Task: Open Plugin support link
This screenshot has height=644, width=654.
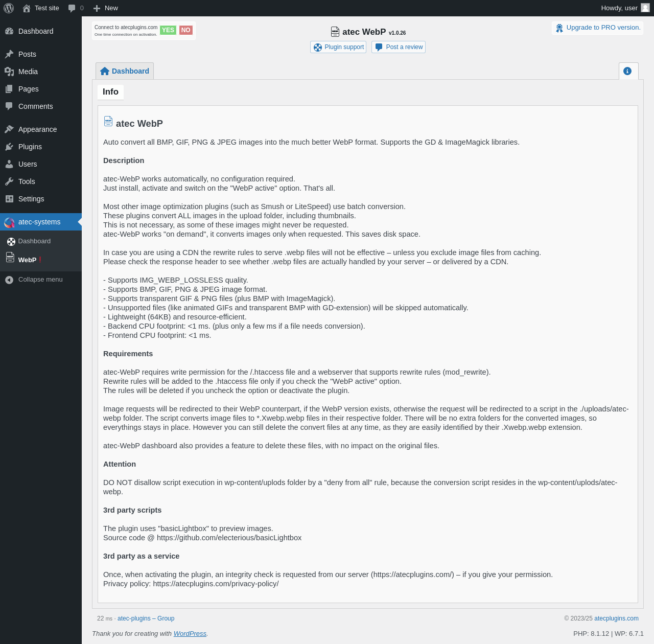Action: click(x=338, y=47)
